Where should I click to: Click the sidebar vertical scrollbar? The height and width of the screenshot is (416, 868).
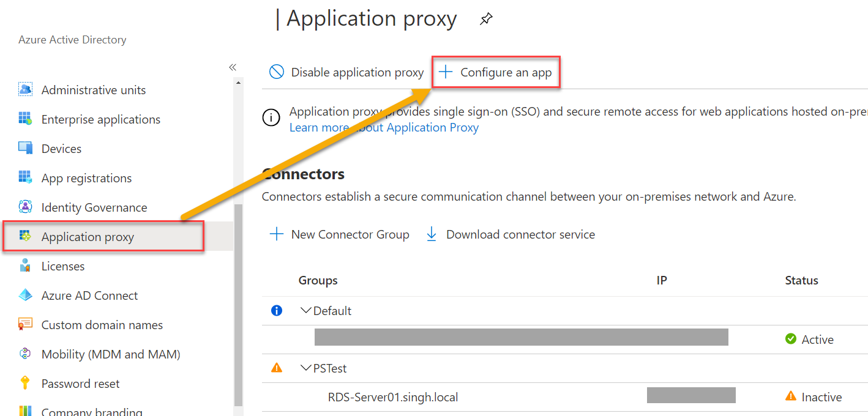(x=238, y=306)
